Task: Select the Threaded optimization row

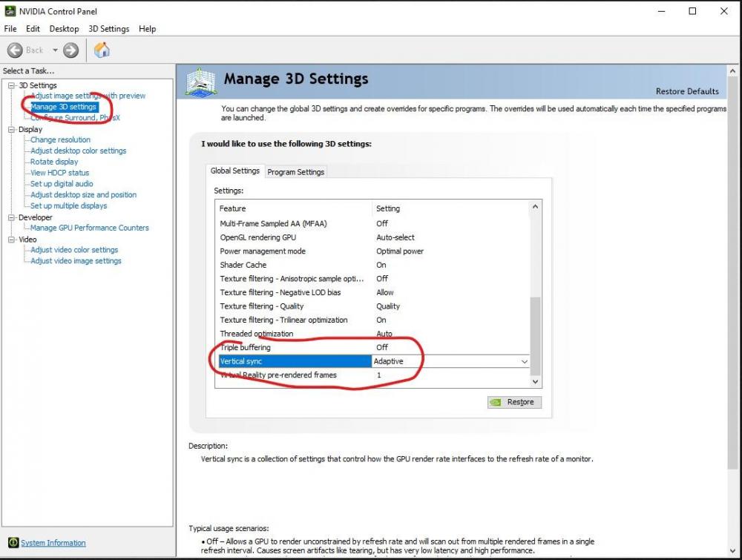Action: [x=373, y=334]
